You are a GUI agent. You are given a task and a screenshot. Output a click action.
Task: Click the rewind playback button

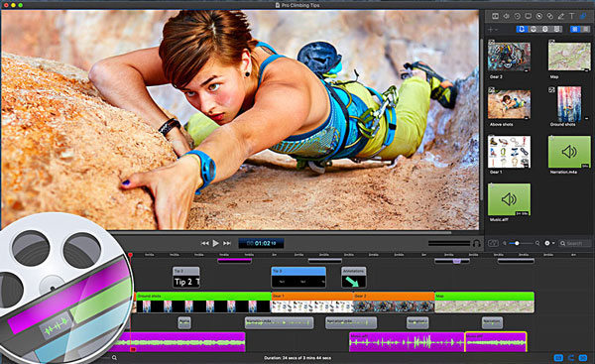[x=205, y=243]
